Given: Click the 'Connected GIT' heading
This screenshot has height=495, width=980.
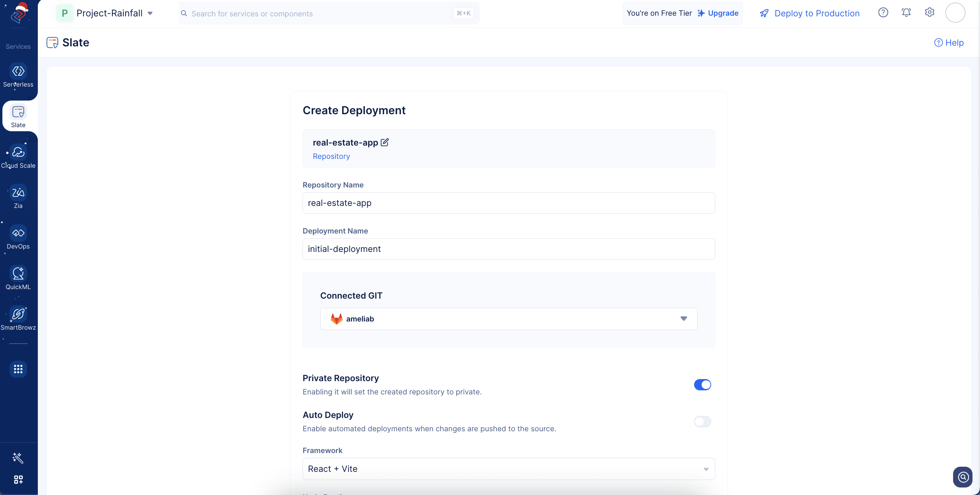Looking at the screenshot, I should [x=351, y=296].
